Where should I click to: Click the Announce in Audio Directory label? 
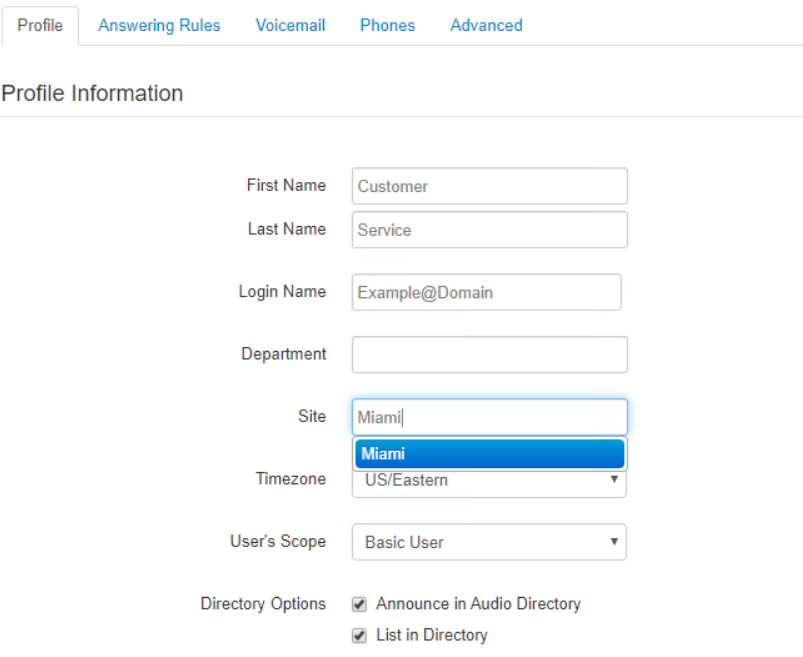[x=478, y=604]
